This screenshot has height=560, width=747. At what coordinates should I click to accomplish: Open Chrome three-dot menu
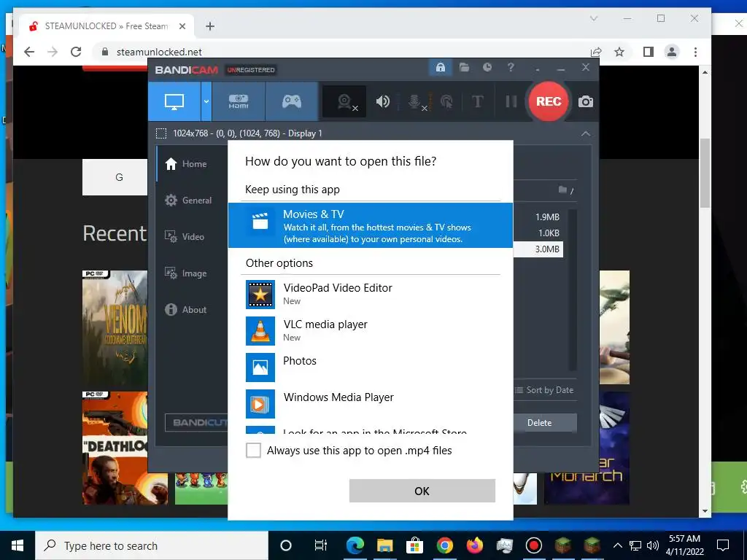tap(695, 52)
